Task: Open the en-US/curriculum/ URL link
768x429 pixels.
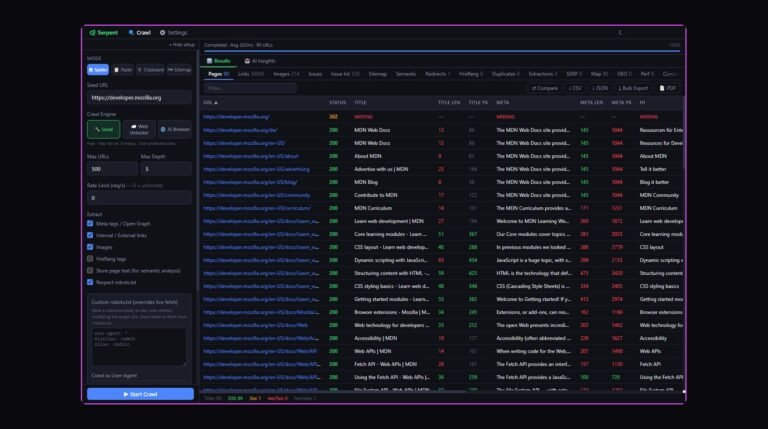Action: tap(257, 208)
